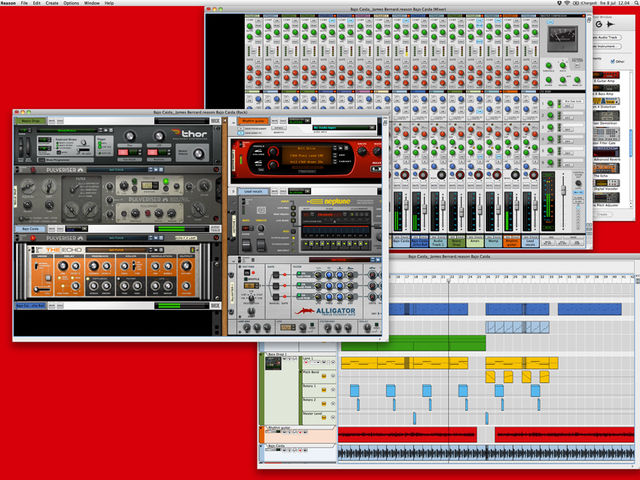The image size is (640, 480).
Task: Select the Master Level lane in sequencer
Action: (319, 417)
